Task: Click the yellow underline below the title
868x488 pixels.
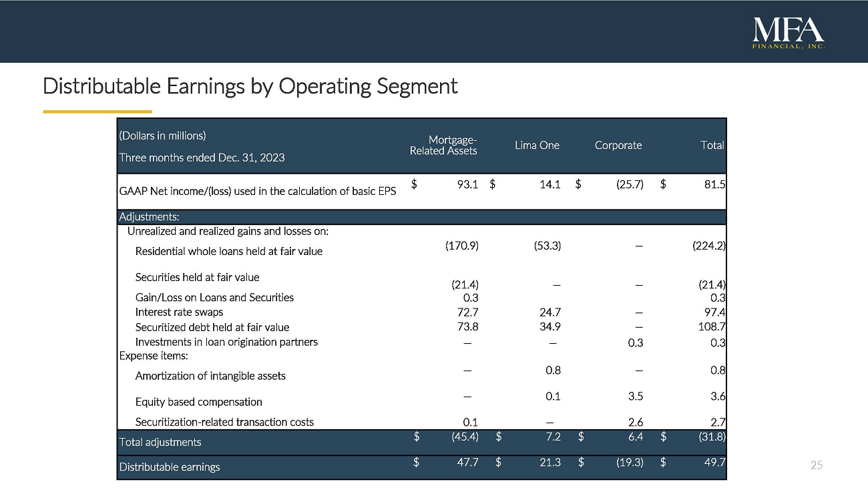Action: [x=97, y=111]
